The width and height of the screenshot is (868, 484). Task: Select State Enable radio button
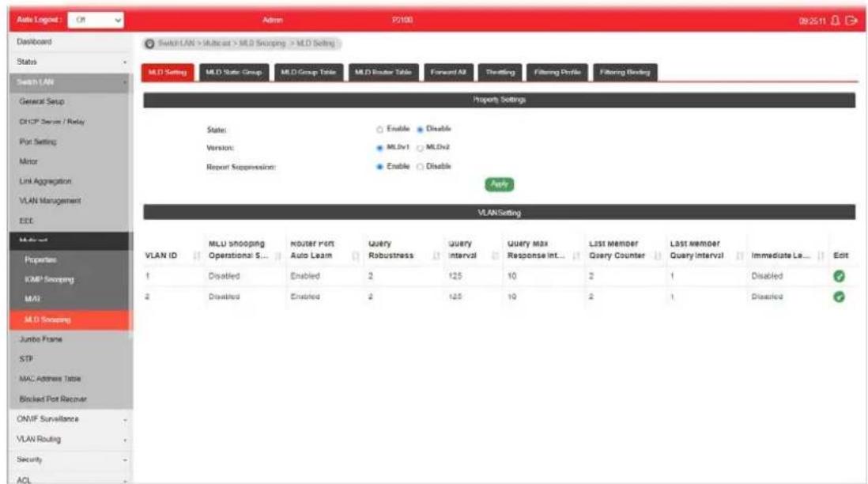point(379,130)
